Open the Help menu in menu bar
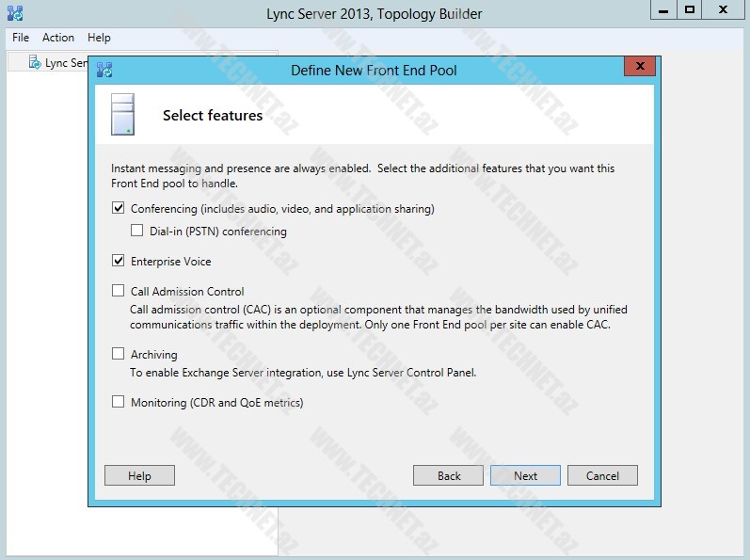This screenshot has height=560, width=750. tap(99, 38)
